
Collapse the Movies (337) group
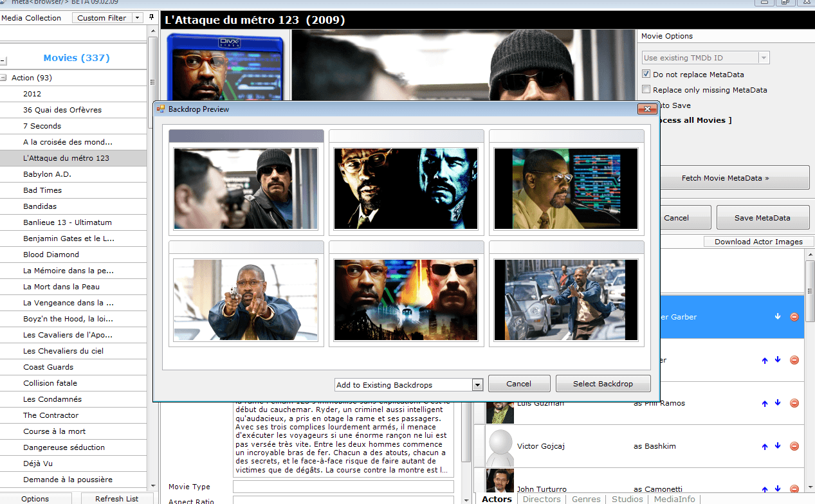click(3, 61)
